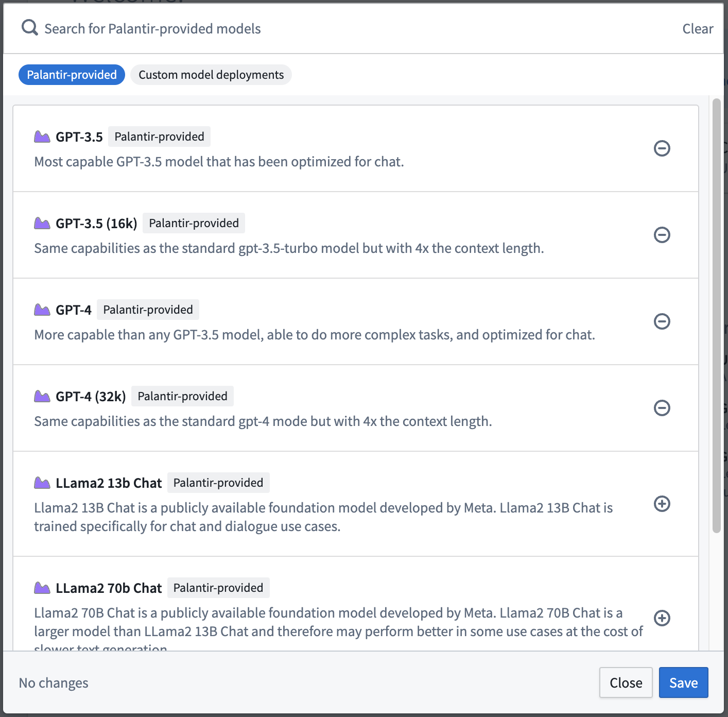Remove the GPT-4 model via minus icon

(x=662, y=321)
